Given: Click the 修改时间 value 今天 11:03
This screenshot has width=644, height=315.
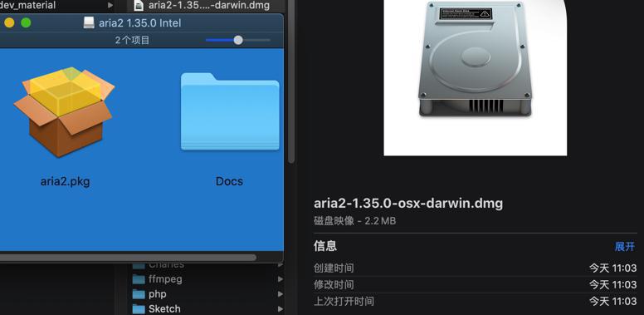Looking at the screenshot, I should pyautogui.click(x=613, y=284).
